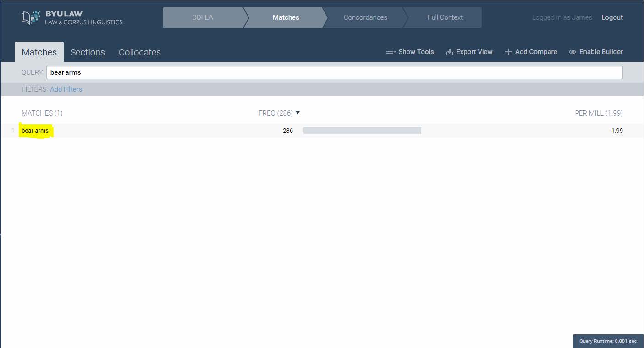Switch to the Sections tab
Viewport: 644px width, 348px height.
[x=87, y=52]
